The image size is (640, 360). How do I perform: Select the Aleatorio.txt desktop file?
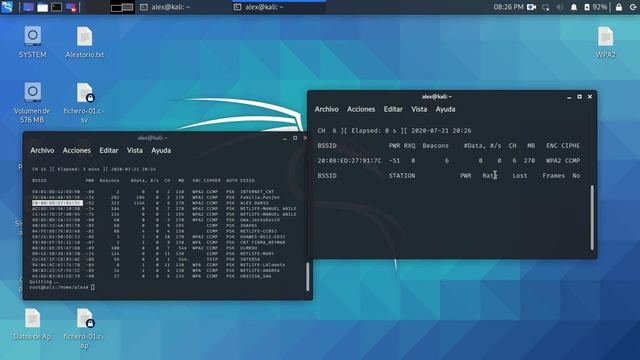[x=84, y=42]
